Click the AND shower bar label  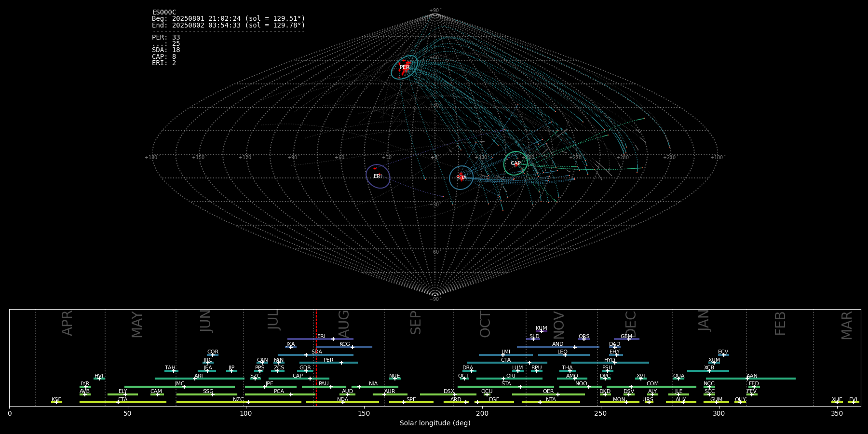point(558,344)
